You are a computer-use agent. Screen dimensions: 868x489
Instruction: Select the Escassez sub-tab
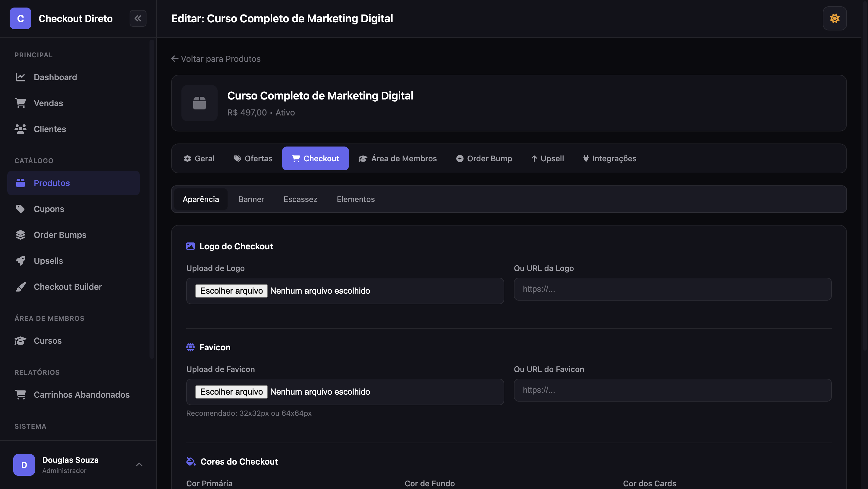(x=300, y=199)
